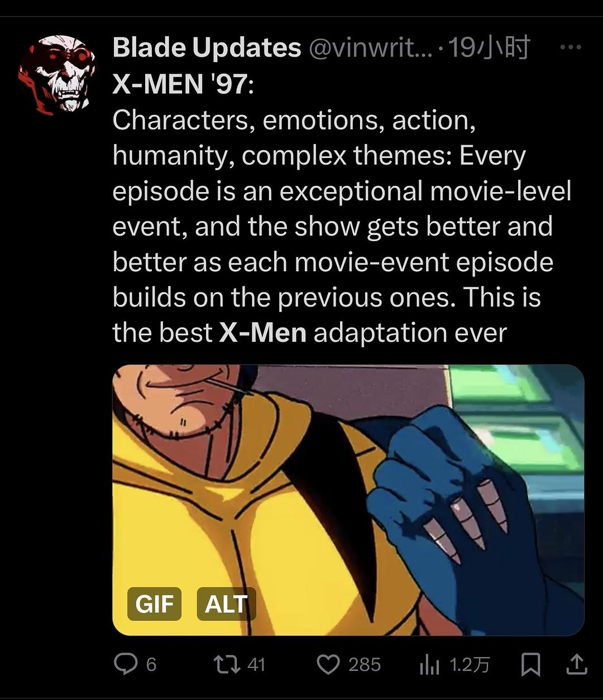Select the X-MEN '97 heading text
Screen dimensions: 603x700
tap(183, 85)
